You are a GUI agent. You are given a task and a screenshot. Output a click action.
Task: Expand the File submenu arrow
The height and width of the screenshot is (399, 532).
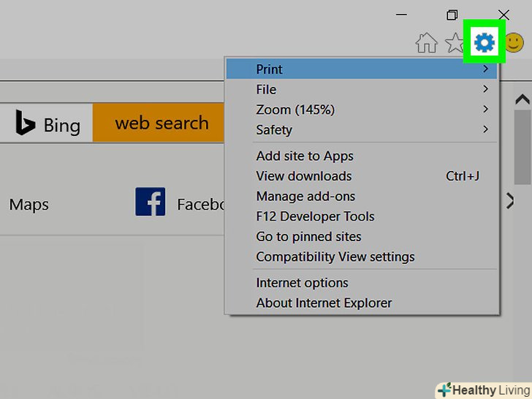point(485,89)
